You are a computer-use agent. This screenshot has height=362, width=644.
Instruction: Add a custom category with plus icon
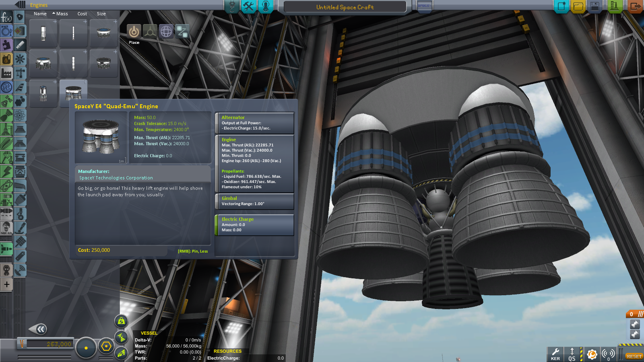(x=6, y=284)
